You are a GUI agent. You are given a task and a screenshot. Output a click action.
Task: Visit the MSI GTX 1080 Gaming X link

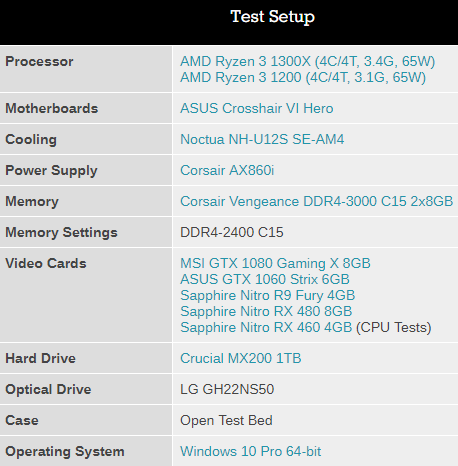pos(275,264)
